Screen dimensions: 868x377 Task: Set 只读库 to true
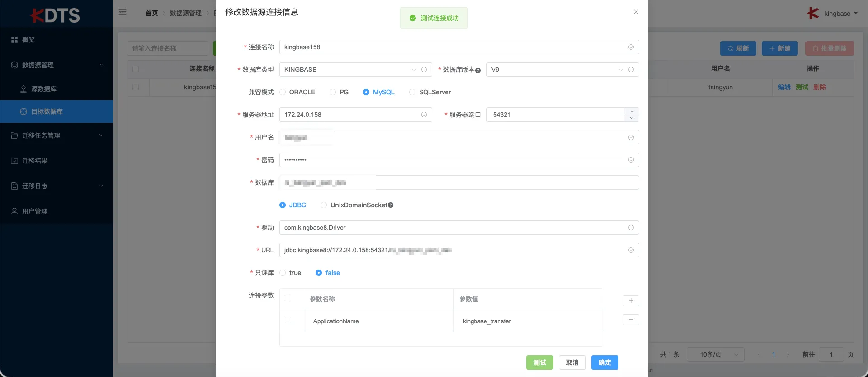tap(290, 273)
